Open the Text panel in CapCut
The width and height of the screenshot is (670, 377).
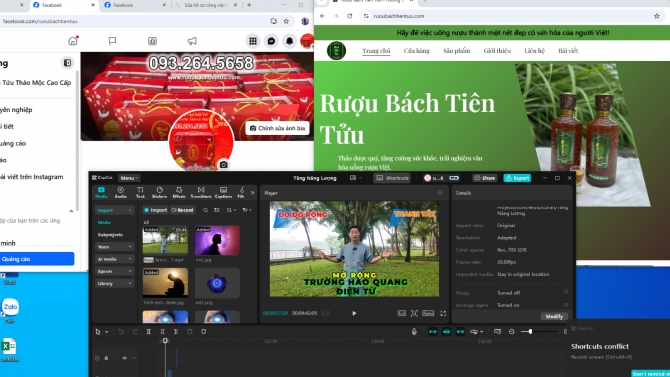[140, 192]
